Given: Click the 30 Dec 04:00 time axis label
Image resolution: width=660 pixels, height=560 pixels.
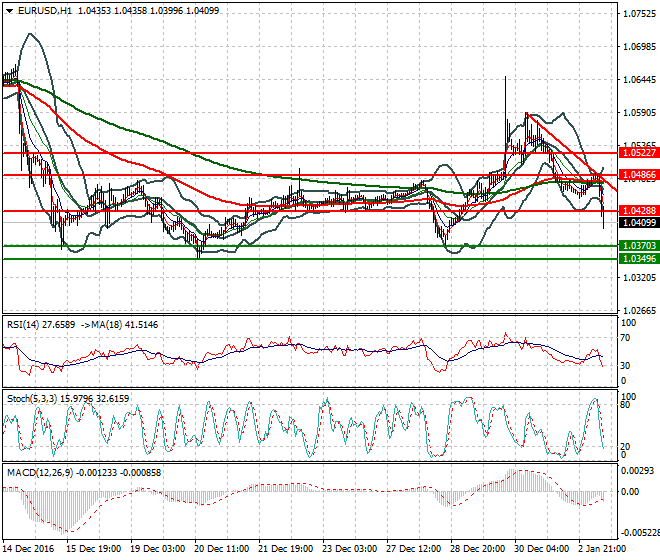Looking at the screenshot, I should 542,549.
